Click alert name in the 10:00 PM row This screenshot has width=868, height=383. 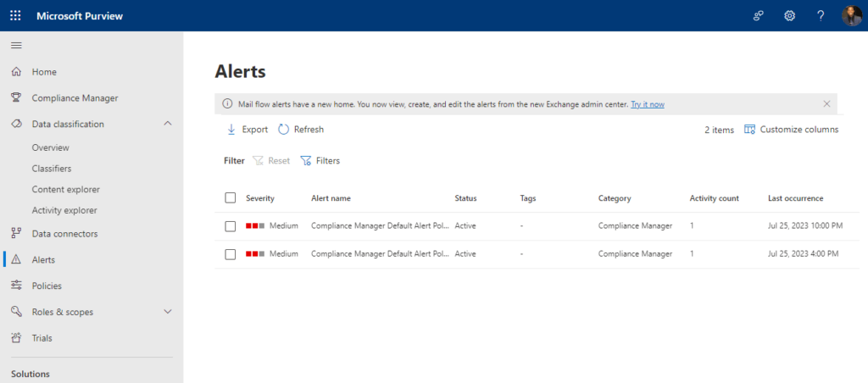click(x=381, y=225)
